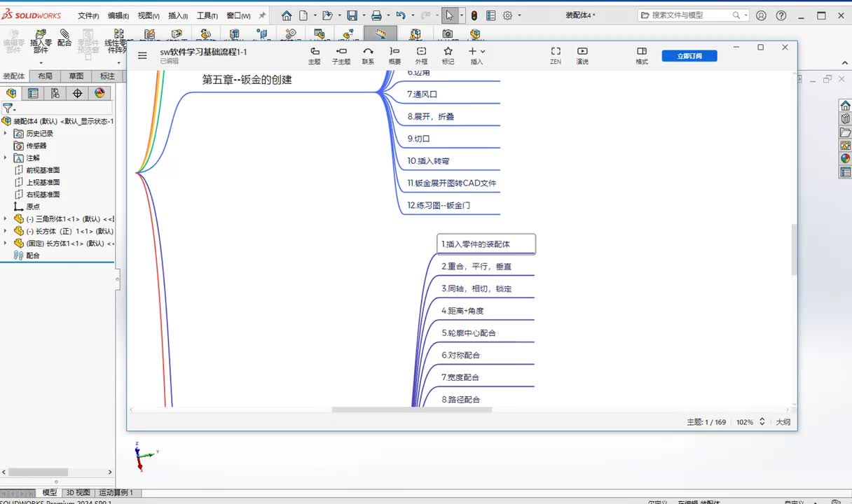This screenshot has height=504, width=852.
Task: Create a new document in SolidWorks
Action: (x=303, y=15)
